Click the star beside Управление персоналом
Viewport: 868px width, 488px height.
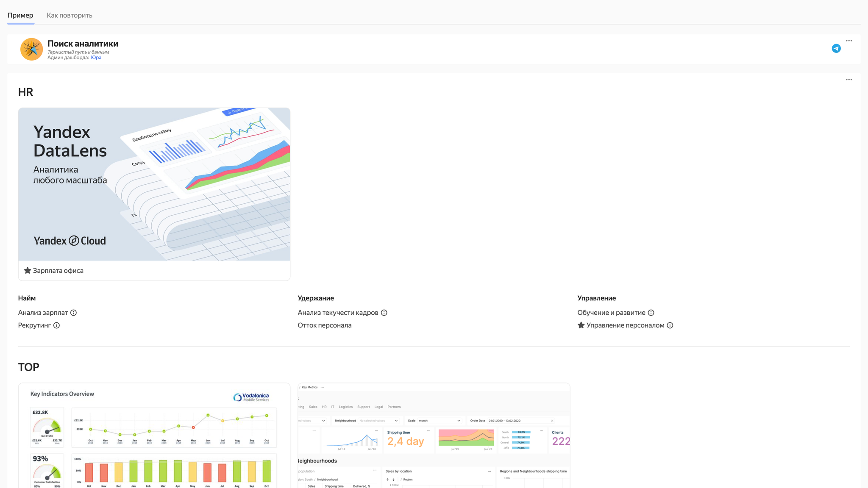[581, 325]
